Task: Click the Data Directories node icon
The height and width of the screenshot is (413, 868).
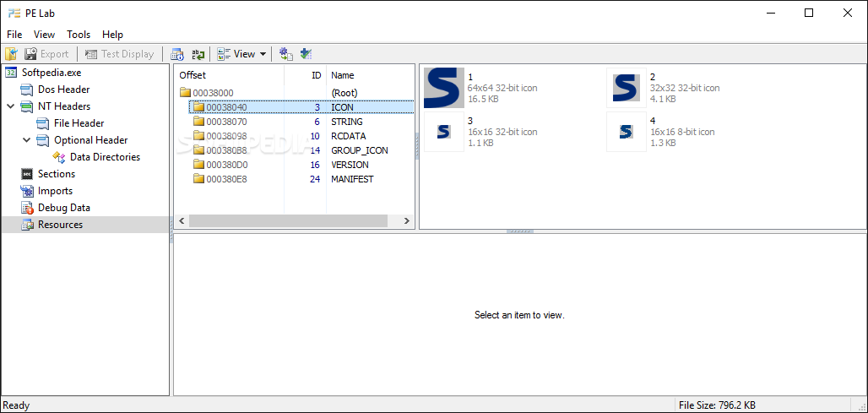Action: pyautogui.click(x=59, y=157)
